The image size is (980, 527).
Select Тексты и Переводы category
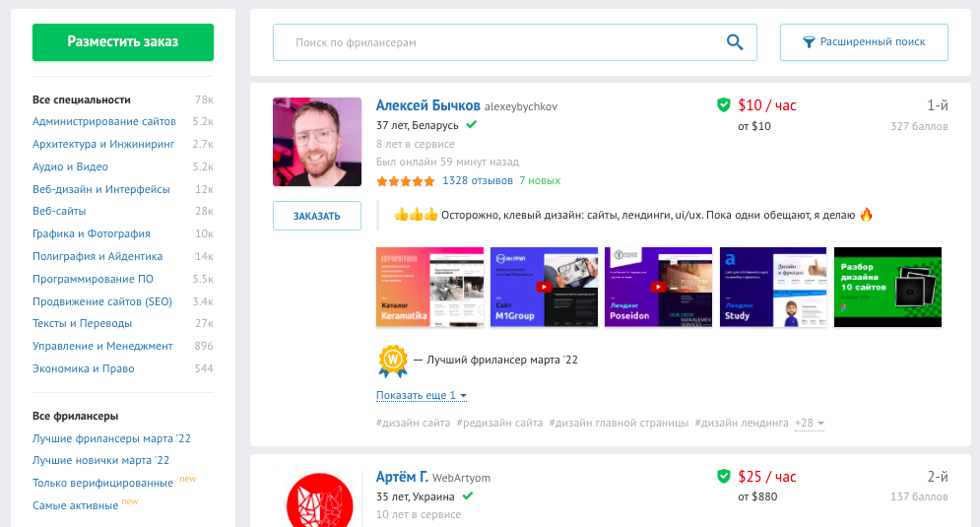[83, 323]
